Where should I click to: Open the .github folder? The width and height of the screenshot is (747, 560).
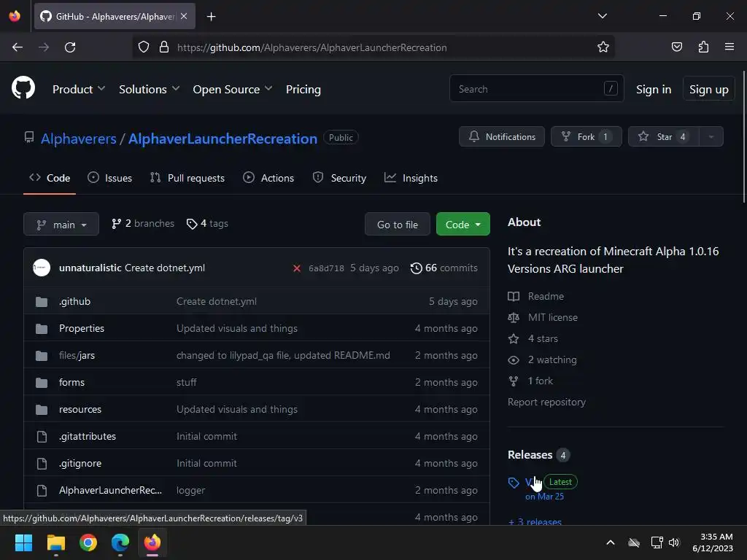[75, 301]
